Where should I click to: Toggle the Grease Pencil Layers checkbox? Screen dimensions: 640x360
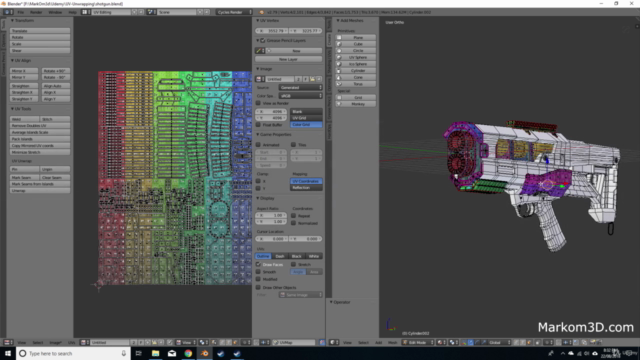(263, 41)
